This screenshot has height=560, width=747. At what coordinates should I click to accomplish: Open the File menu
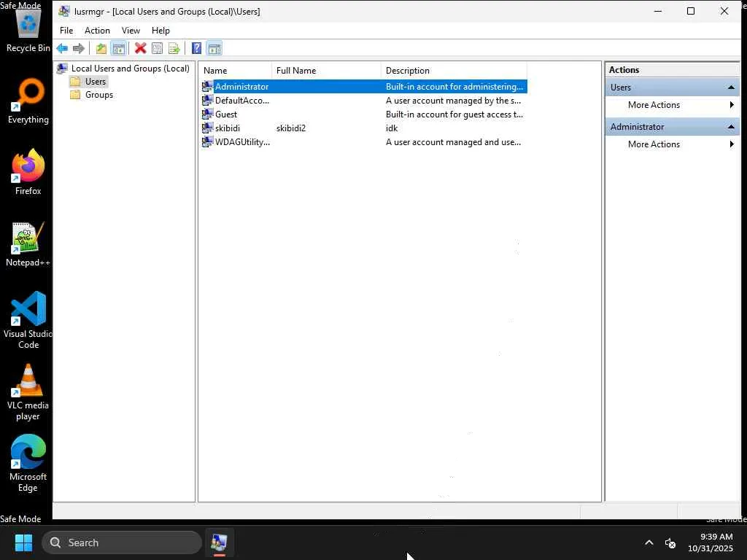tap(66, 31)
